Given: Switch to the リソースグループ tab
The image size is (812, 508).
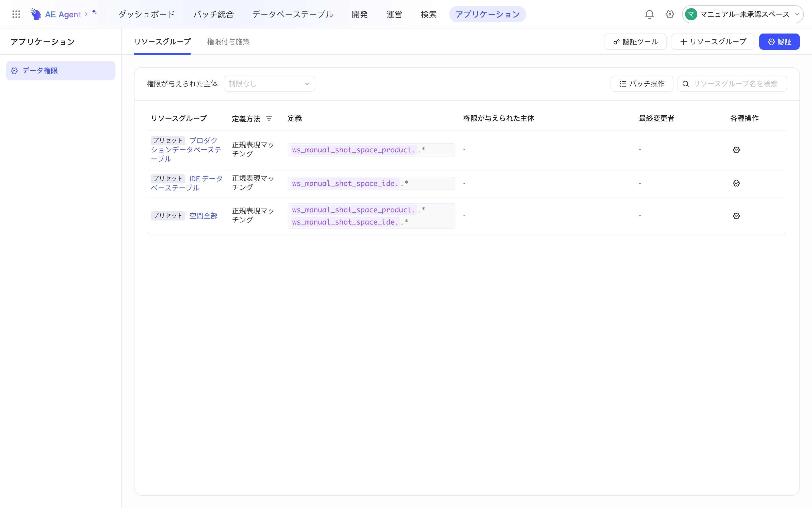Looking at the screenshot, I should [x=162, y=42].
